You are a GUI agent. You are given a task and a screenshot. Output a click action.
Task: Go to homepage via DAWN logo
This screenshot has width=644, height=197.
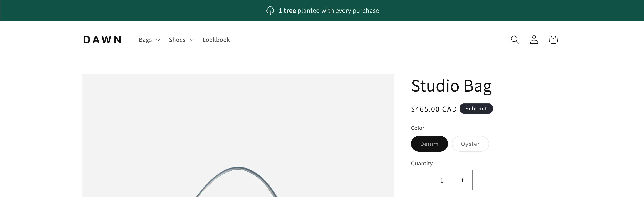[102, 40]
